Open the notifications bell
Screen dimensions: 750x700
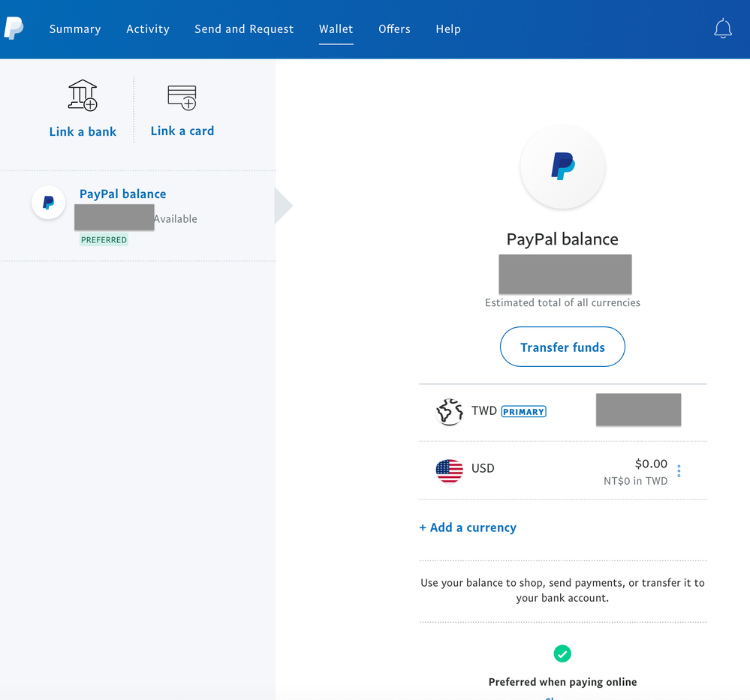coord(723,29)
